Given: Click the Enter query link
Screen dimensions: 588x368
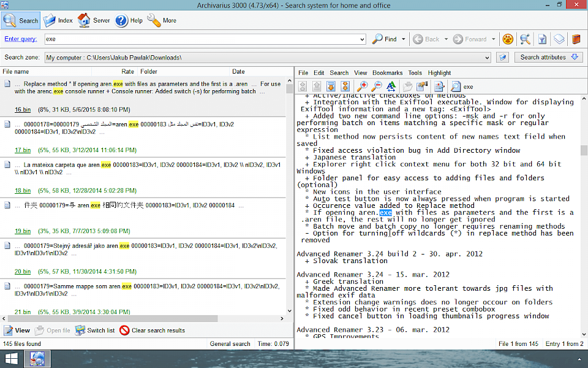Looking at the screenshot, I should click(x=21, y=39).
